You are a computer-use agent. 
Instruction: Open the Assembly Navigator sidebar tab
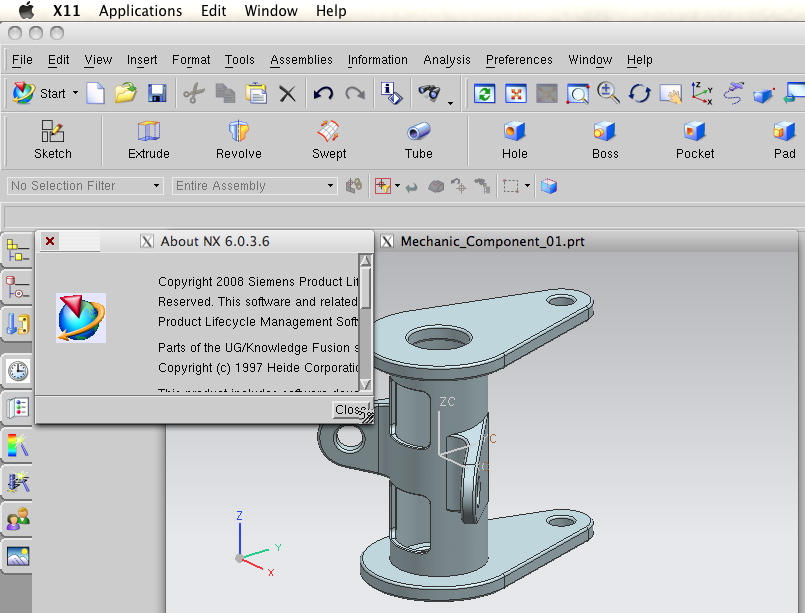coord(18,250)
